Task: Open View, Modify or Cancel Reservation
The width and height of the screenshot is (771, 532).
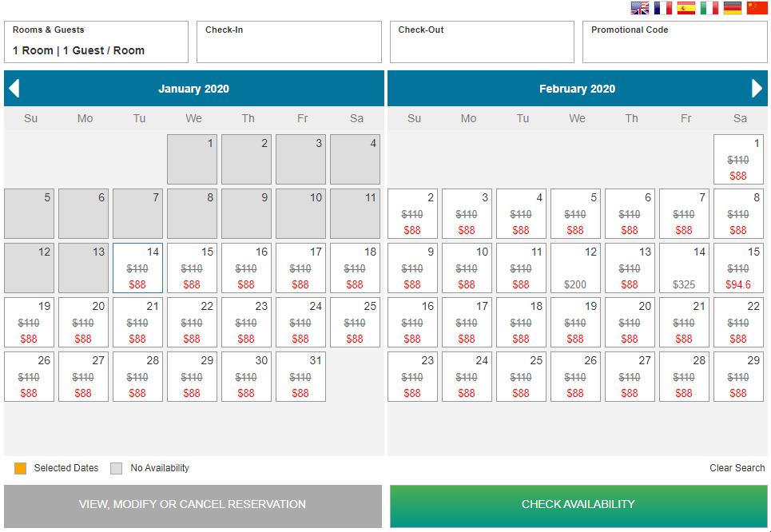Action: point(193,505)
